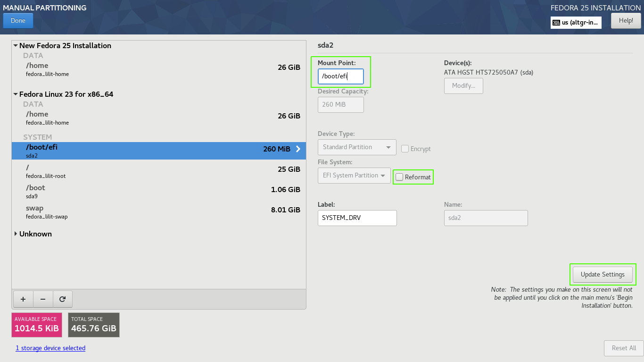Click the TOTAL SPACE 465.76 GiB box
Image resolution: width=644 pixels, height=362 pixels.
[94, 325]
